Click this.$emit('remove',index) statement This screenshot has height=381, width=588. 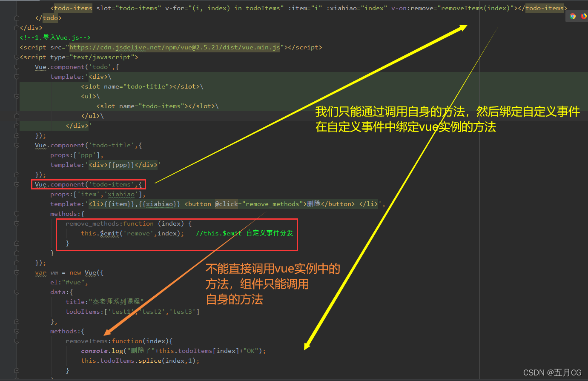point(132,233)
